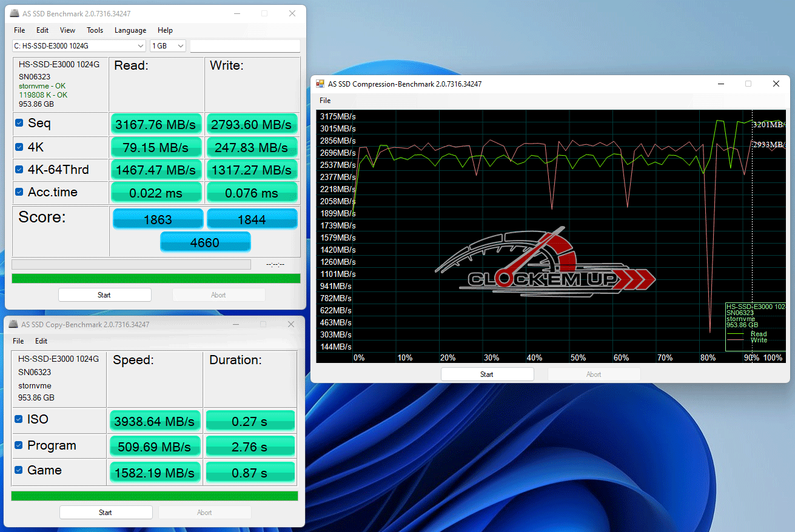795x532 pixels.
Task: Click the AS SSD Benchmark title bar icon
Action: pyautogui.click(x=15, y=13)
